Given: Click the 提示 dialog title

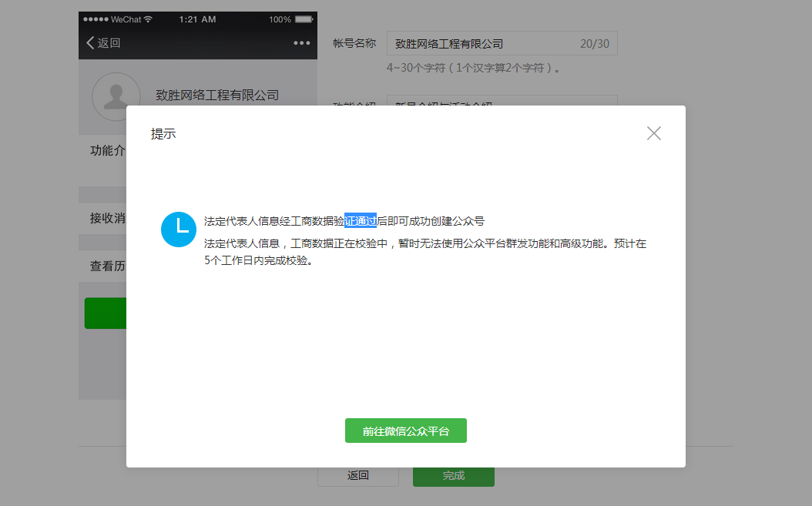Looking at the screenshot, I should click(x=163, y=133).
